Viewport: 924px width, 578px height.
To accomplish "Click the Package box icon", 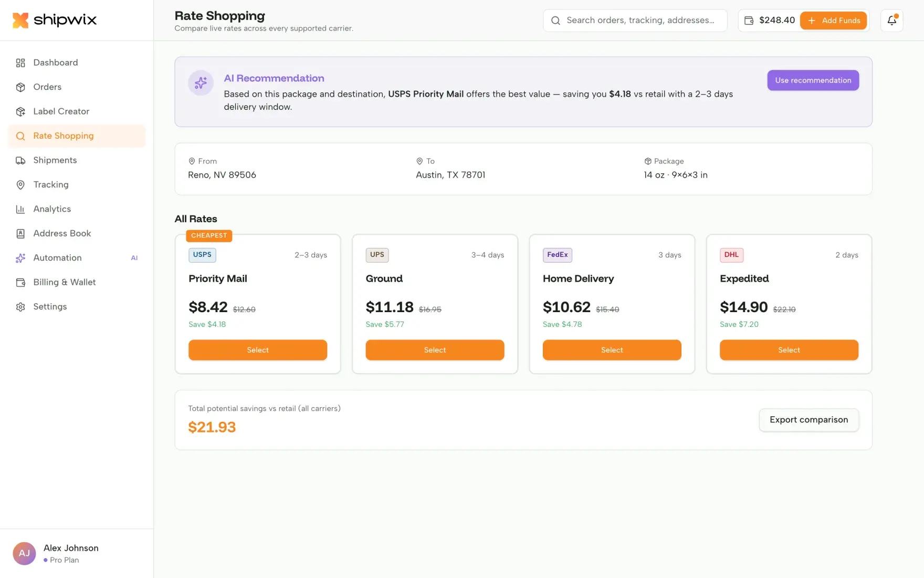I will 648,161.
